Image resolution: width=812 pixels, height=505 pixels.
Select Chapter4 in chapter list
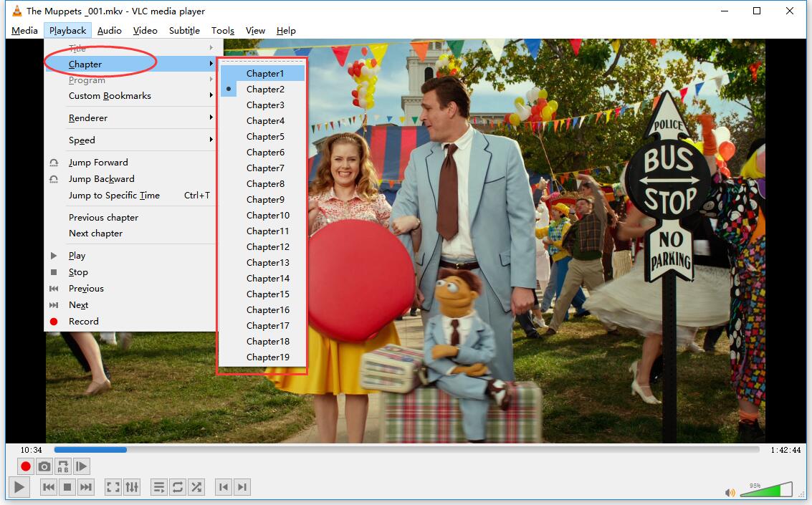coord(262,120)
